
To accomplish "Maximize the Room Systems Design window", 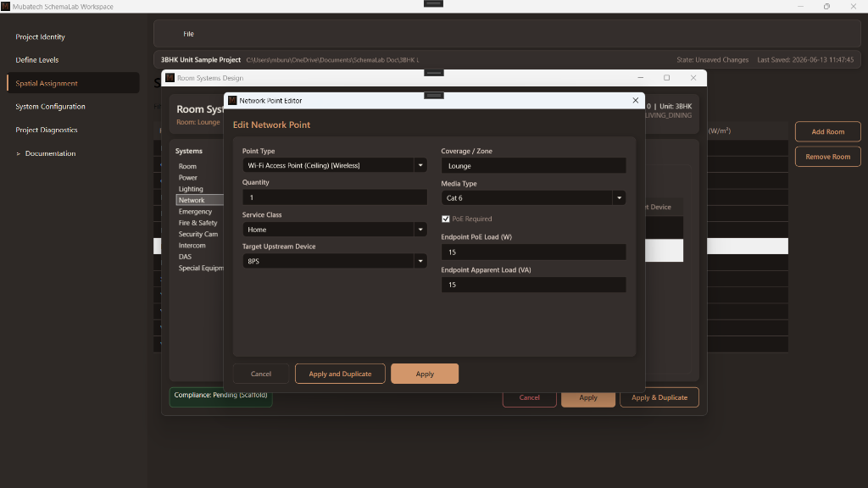I will [x=666, y=77].
